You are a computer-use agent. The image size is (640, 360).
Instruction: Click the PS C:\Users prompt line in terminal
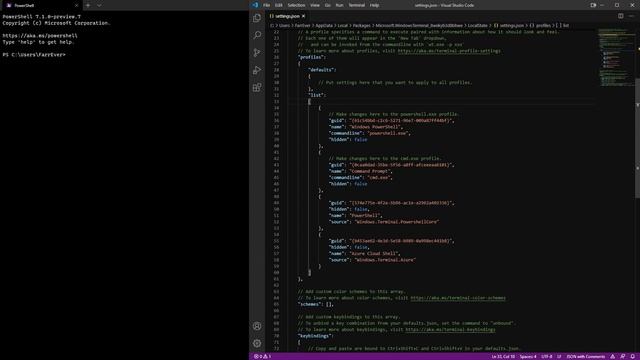pyautogui.click(x=34, y=55)
